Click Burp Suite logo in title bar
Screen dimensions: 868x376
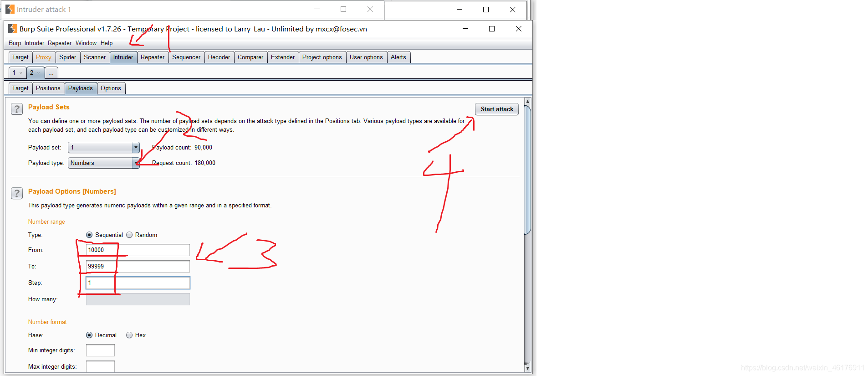(x=13, y=29)
